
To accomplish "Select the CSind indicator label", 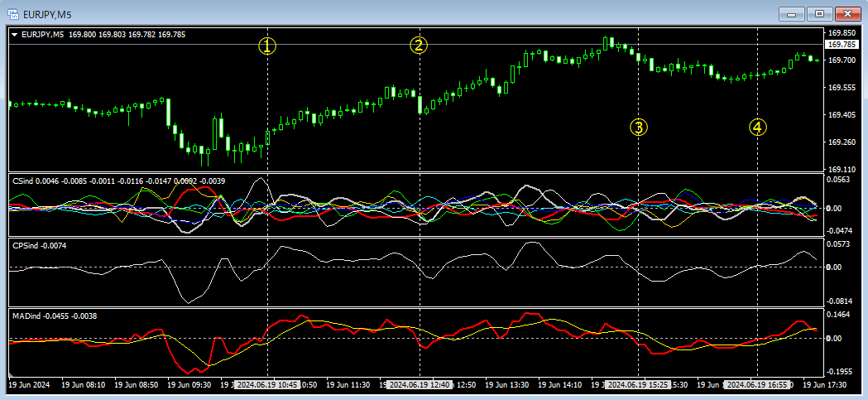I will click(118, 181).
